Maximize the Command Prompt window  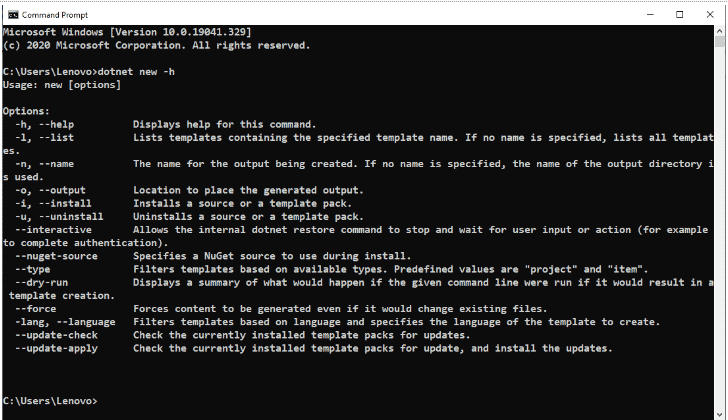tap(679, 15)
